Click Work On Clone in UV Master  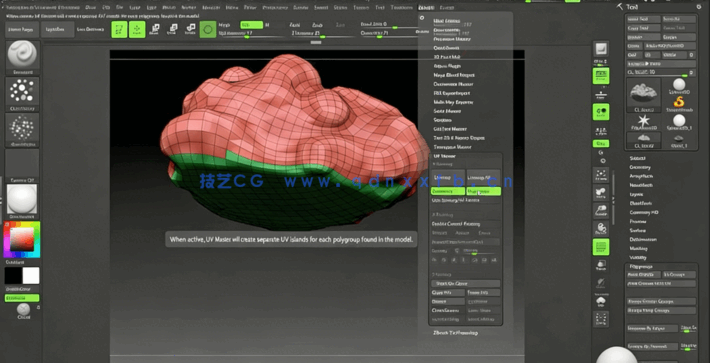tap(465, 283)
